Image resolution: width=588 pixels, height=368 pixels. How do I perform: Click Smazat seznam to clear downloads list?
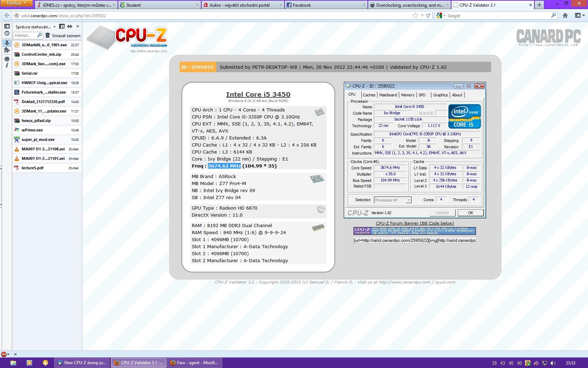pyautogui.click(x=66, y=35)
